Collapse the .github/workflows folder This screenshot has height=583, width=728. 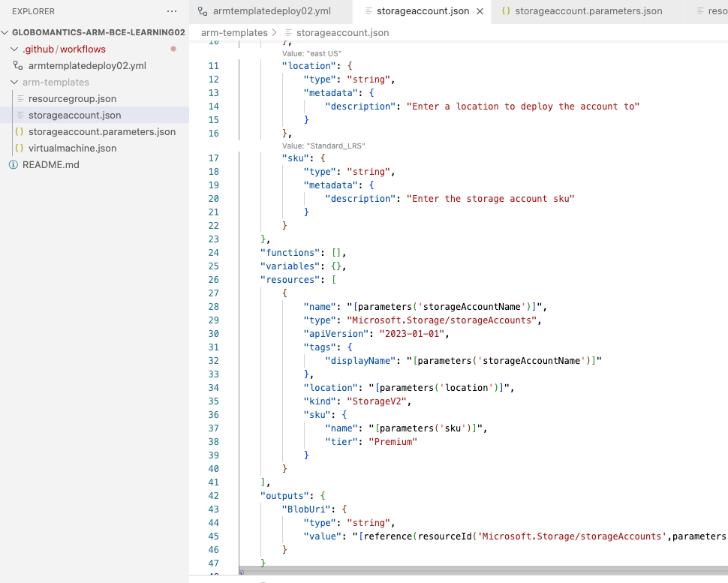14,50
